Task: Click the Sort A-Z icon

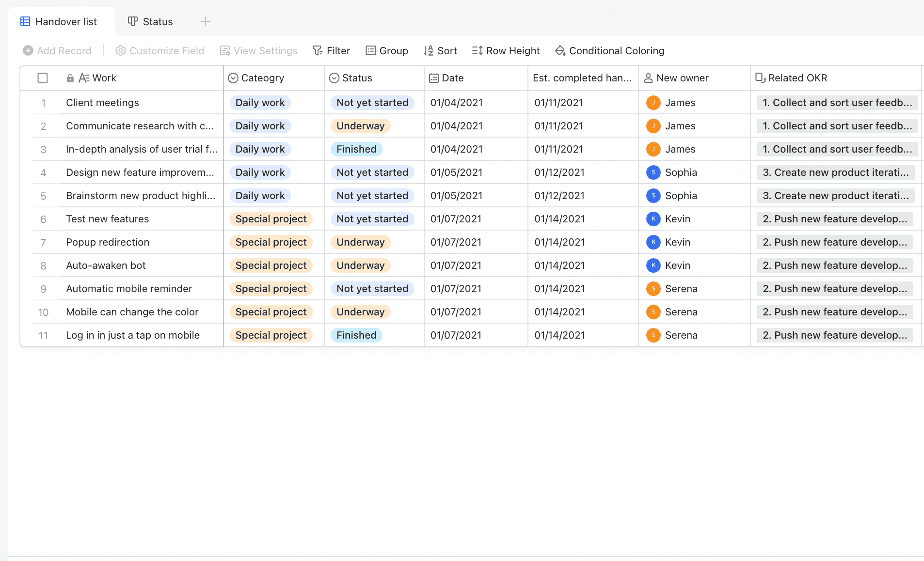Action: (x=429, y=51)
